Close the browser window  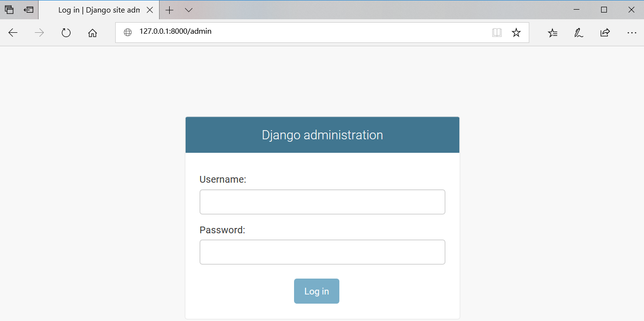[x=631, y=10]
